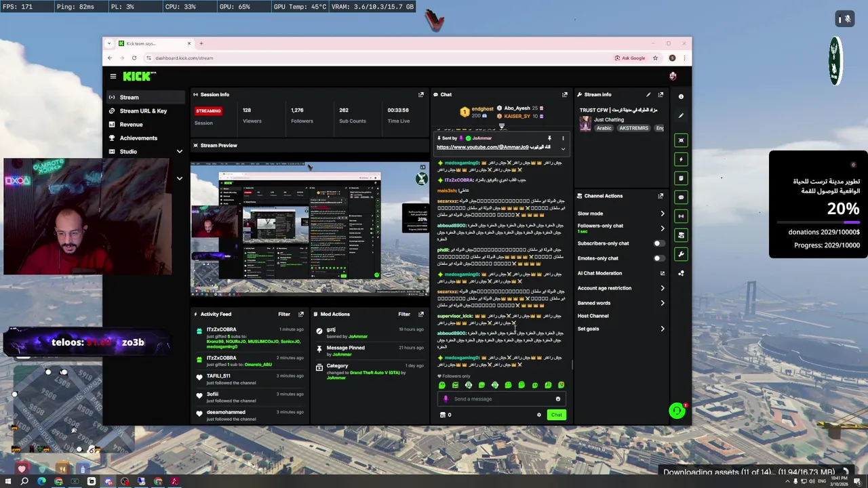Open Windows taskbar search
868x488 pixels.
coord(24,481)
